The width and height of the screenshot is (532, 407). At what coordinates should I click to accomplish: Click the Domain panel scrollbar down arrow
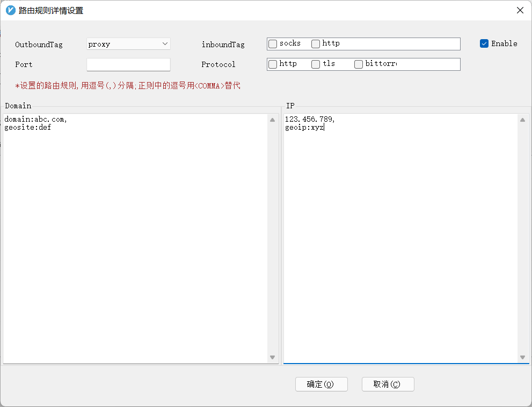[x=272, y=357]
